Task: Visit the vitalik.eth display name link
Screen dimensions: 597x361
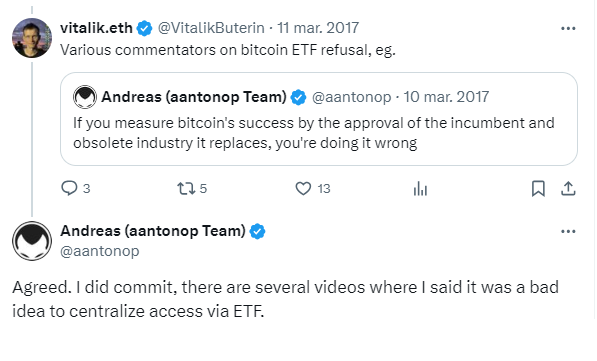Action: click(x=96, y=28)
